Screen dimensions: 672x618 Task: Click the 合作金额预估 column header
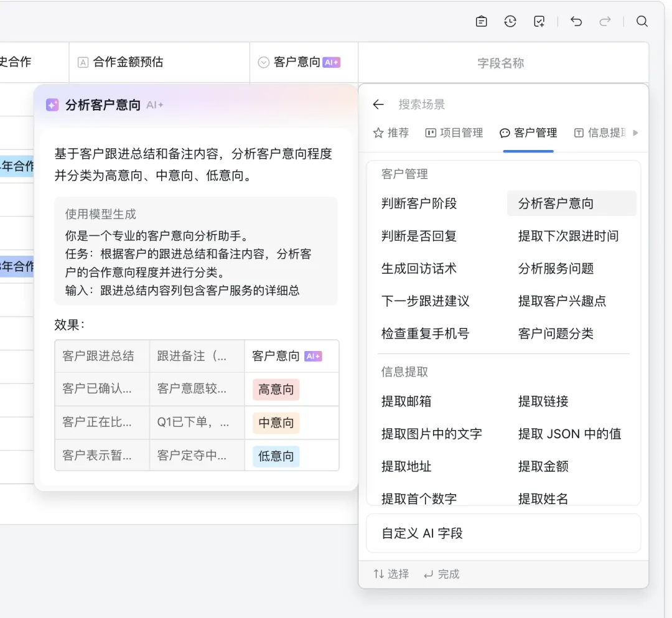159,63
